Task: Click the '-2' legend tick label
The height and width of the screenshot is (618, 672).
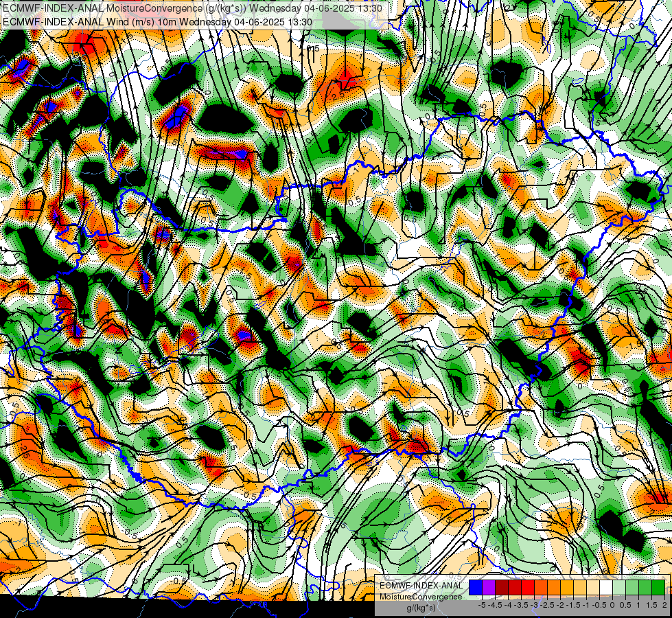Action: (x=560, y=605)
